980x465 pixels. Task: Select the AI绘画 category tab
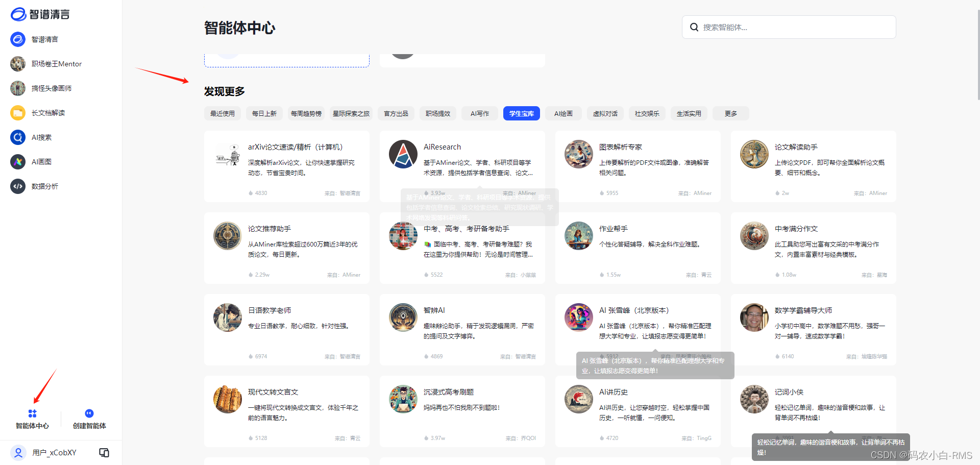(563, 113)
